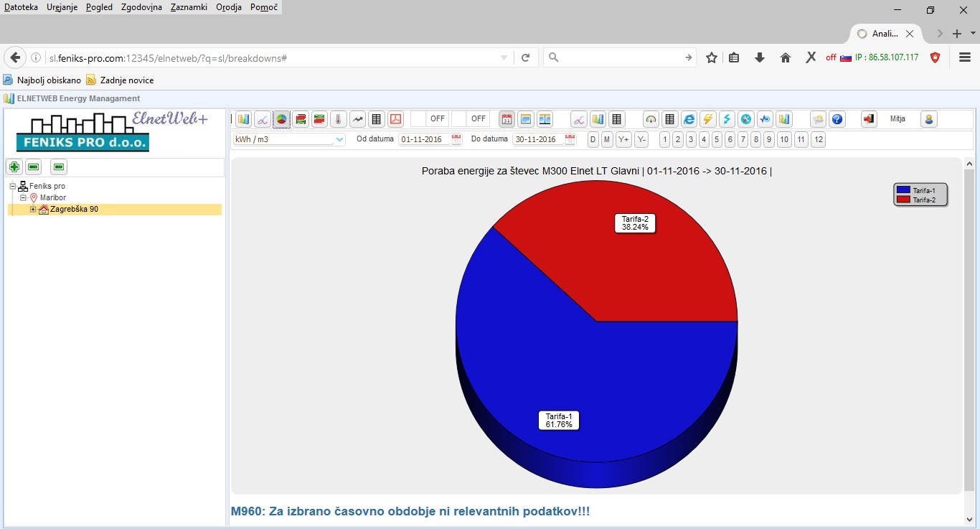Reload the page with the refresh icon
Screen dimensions: 980x529
tap(525, 57)
